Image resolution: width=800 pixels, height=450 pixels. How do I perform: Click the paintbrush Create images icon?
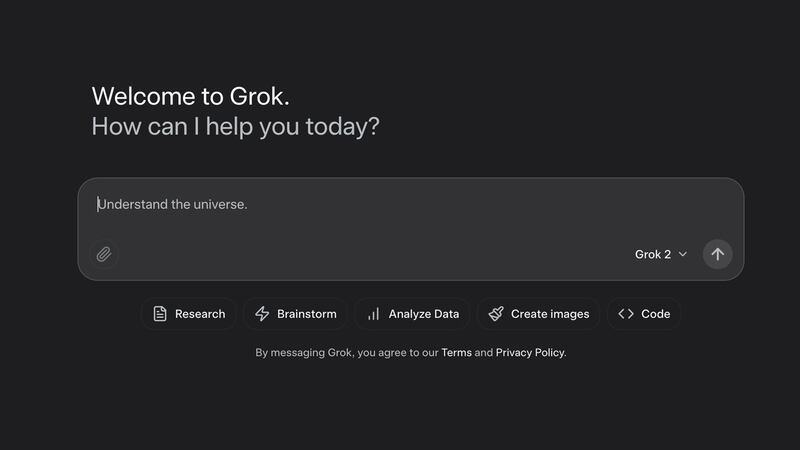(496, 314)
